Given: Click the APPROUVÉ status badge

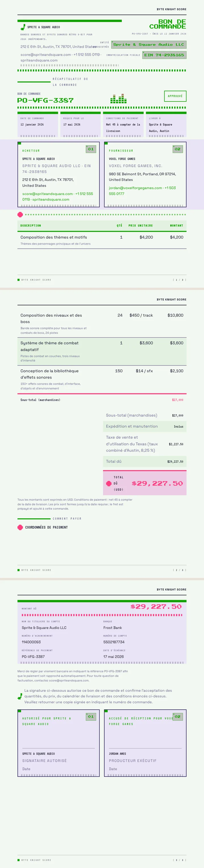Looking at the screenshot, I should pyautogui.click(x=175, y=96).
